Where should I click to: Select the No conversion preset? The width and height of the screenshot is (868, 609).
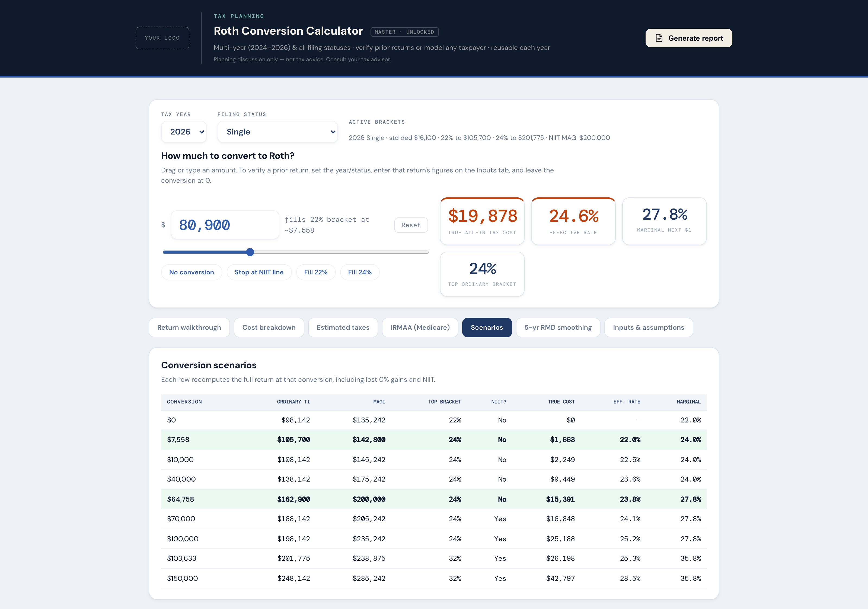pos(192,272)
